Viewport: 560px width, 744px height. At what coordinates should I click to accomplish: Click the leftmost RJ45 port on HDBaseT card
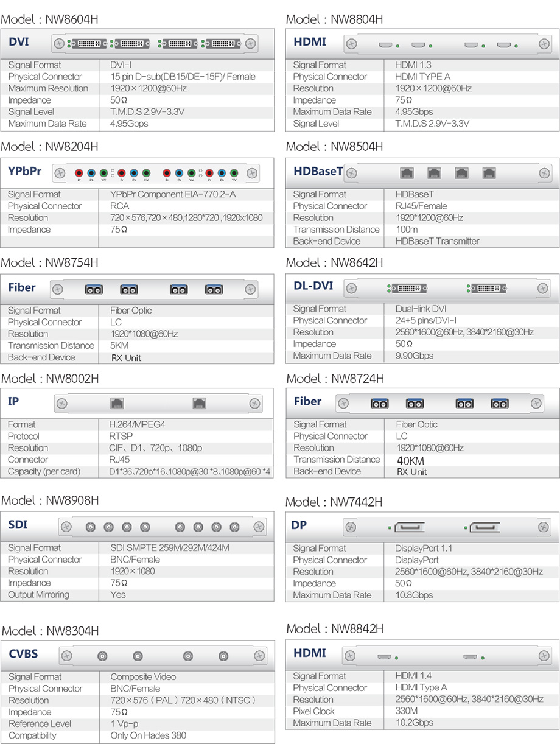(406, 173)
